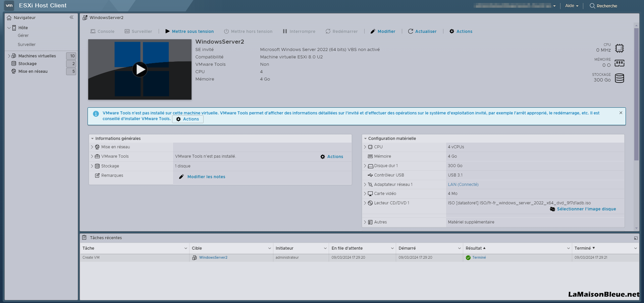Expand Mise en réseau general info row

click(92, 147)
